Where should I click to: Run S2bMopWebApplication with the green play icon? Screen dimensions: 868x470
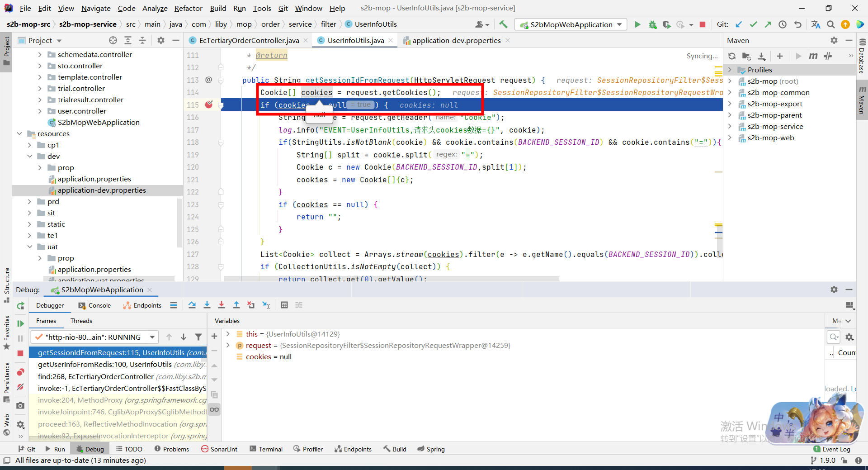click(x=637, y=24)
